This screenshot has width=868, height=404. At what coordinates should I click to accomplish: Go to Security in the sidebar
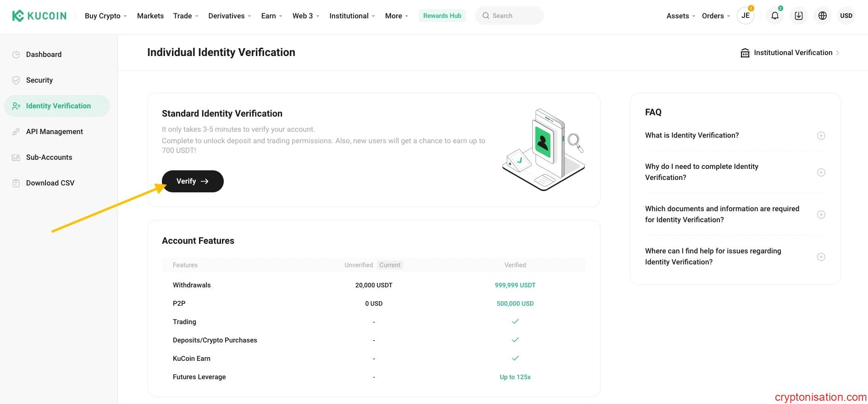point(39,80)
